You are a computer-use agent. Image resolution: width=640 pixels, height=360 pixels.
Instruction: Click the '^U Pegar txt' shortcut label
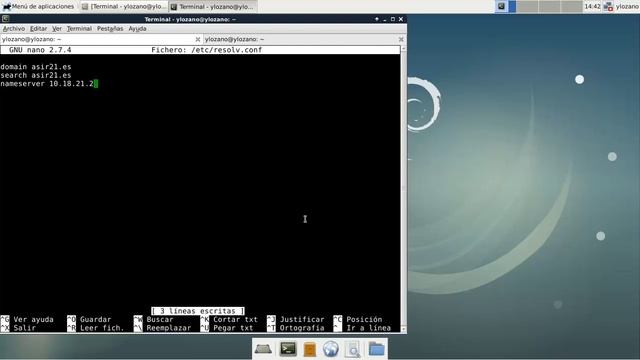coord(227,328)
